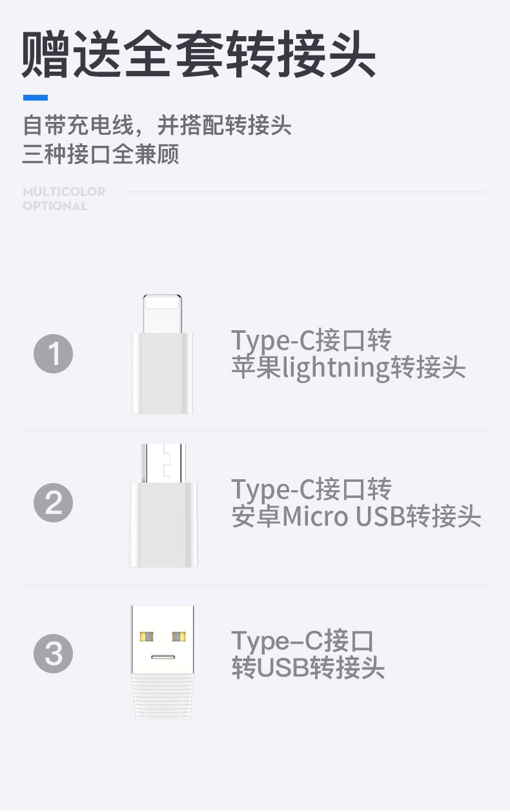Image resolution: width=510 pixels, height=812 pixels.
Task: Click the Type-C接口转 苹果lightning转接头 text
Action: 349,353
